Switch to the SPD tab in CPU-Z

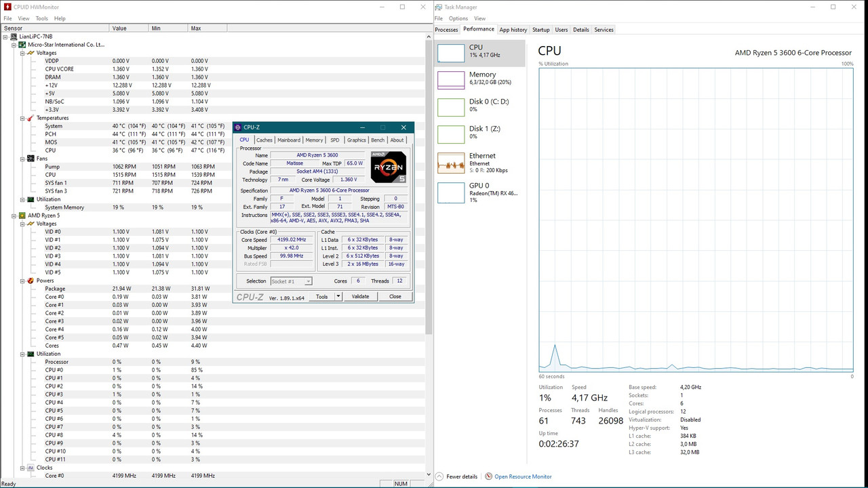pos(335,140)
